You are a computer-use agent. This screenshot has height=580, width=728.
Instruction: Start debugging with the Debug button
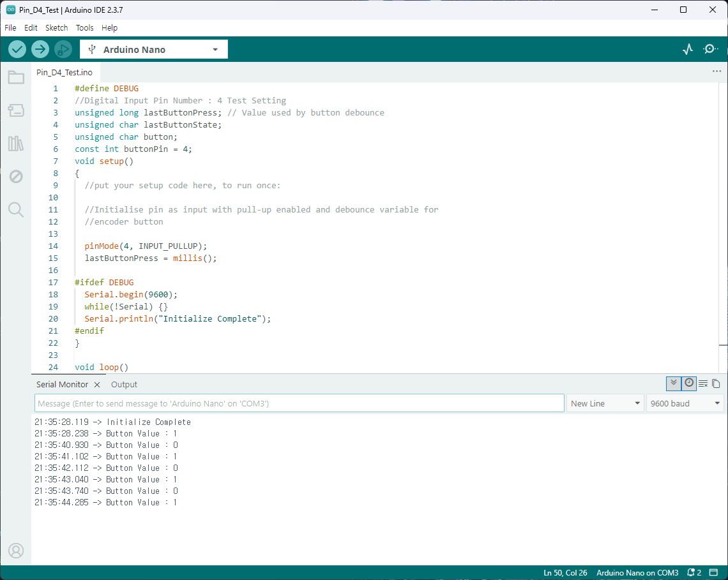pos(63,49)
